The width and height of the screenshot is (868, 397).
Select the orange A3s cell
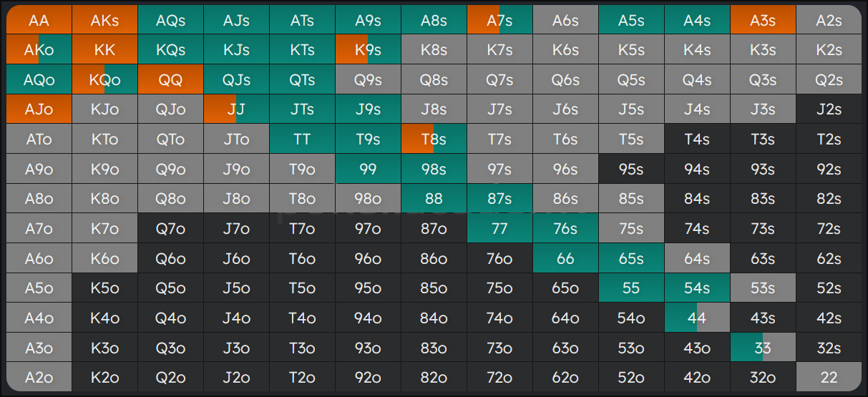(763, 21)
